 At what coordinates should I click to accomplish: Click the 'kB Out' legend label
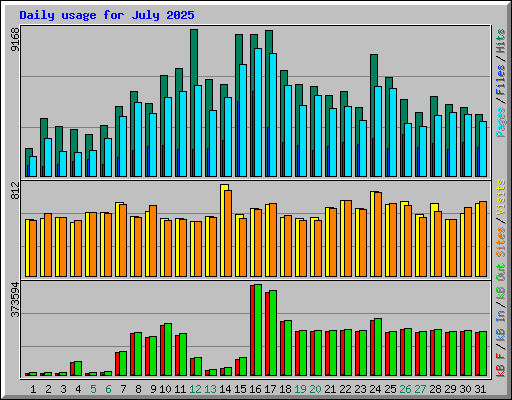click(501, 281)
